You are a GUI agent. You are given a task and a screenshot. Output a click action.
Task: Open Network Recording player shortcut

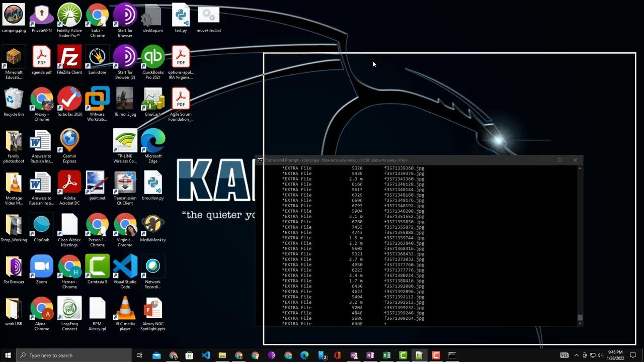click(x=152, y=272)
